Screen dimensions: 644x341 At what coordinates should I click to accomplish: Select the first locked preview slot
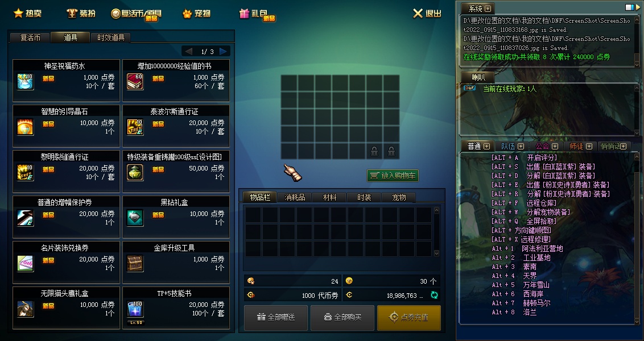374,151
